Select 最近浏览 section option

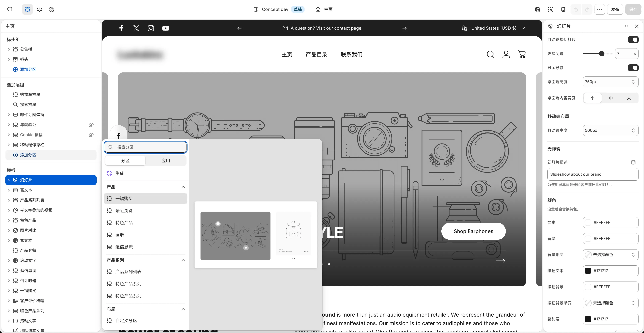[146, 210]
